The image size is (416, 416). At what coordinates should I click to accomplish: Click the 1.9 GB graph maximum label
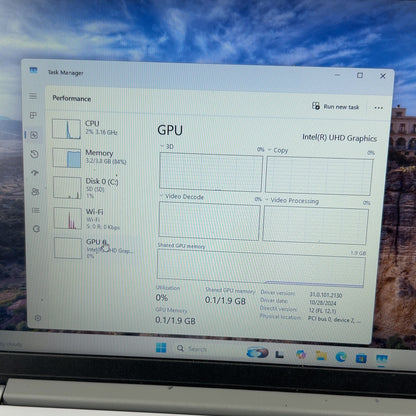(358, 253)
